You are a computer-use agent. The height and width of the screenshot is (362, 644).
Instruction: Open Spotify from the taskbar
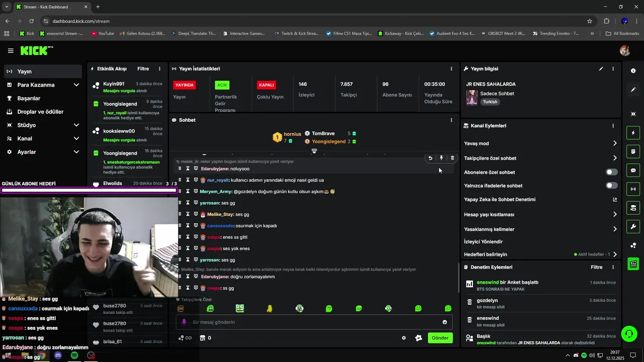click(x=74, y=355)
